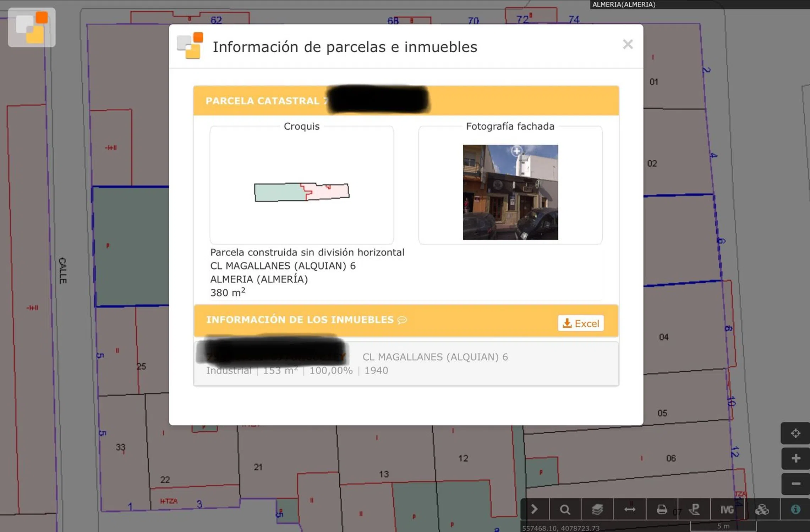810x532 pixels.
Task: Enlarge the facade photograph thumbnail
Action: 510,192
